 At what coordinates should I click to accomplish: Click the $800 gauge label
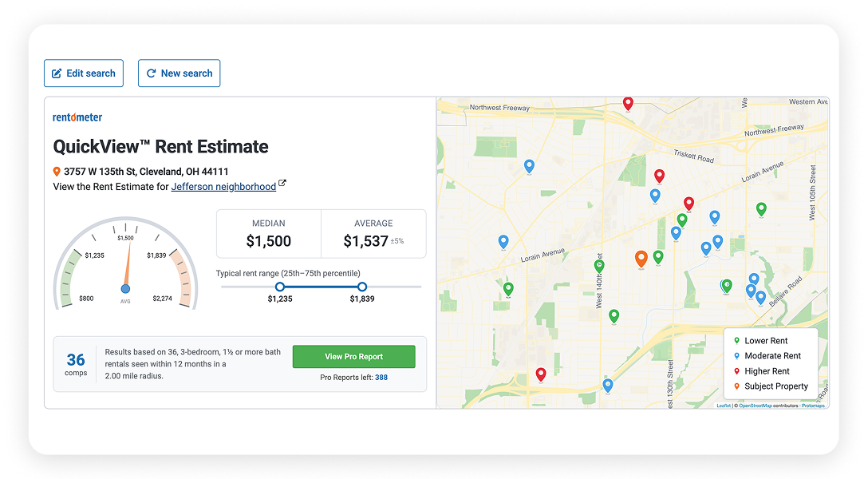86,299
